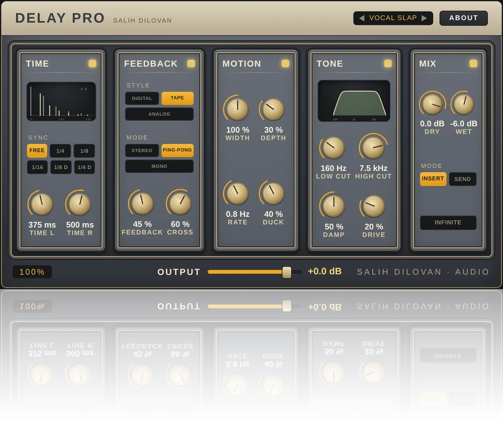This screenshot has width=503, height=448.
Task: Select previous preset with left arrow
Action: pyautogui.click(x=362, y=18)
